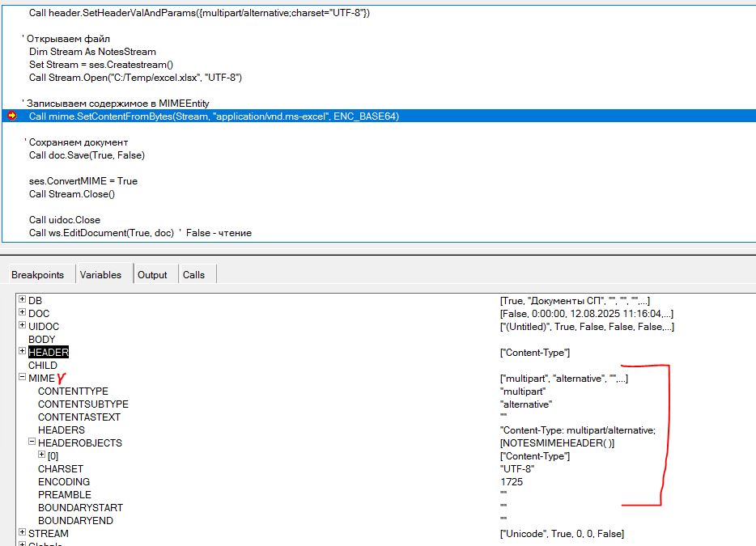Screen dimensions: 756x546
Task: Expand the [0] header object entry
Action: pos(42,455)
